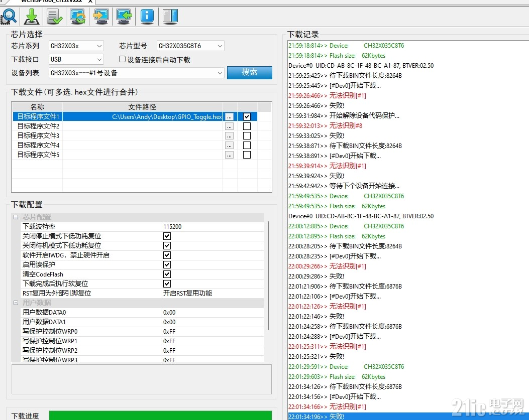This screenshot has height=420, width=529.
Task: Click the 名称 column header
Action: [37, 107]
